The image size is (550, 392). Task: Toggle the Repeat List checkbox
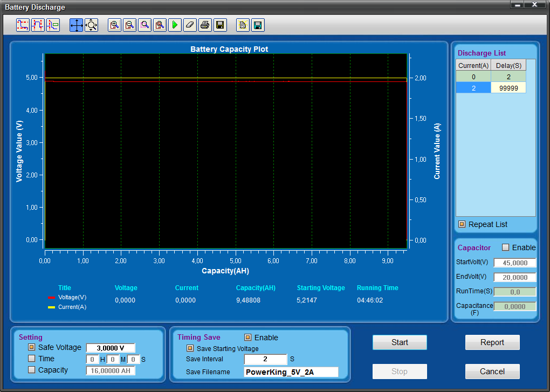(462, 224)
